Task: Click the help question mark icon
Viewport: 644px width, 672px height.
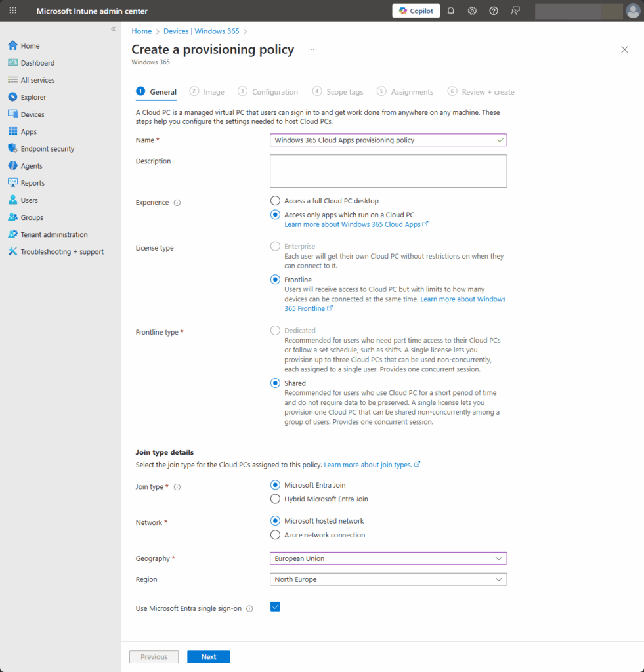Action: click(x=494, y=11)
